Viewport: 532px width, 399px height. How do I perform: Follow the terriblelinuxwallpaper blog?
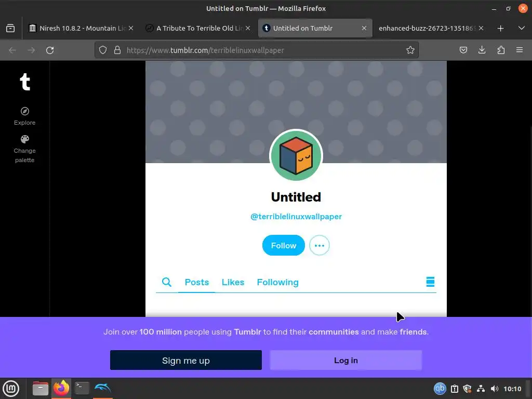click(283, 245)
